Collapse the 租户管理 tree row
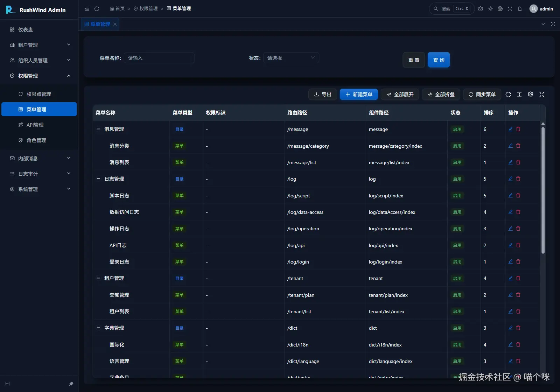The image size is (560, 392). [x=98, y=278]
